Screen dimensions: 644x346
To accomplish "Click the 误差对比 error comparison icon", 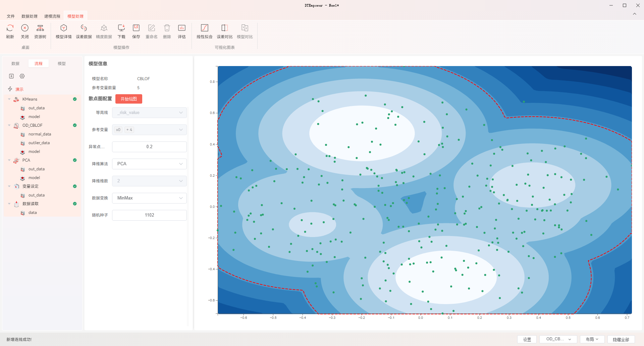I will (x=225, y=28).
